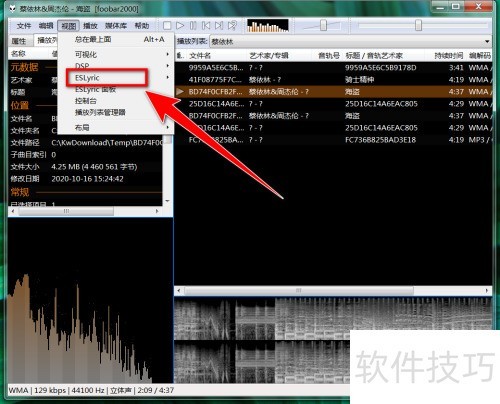
Task: Click the 元数据 section header
Action: click(24, 67)
